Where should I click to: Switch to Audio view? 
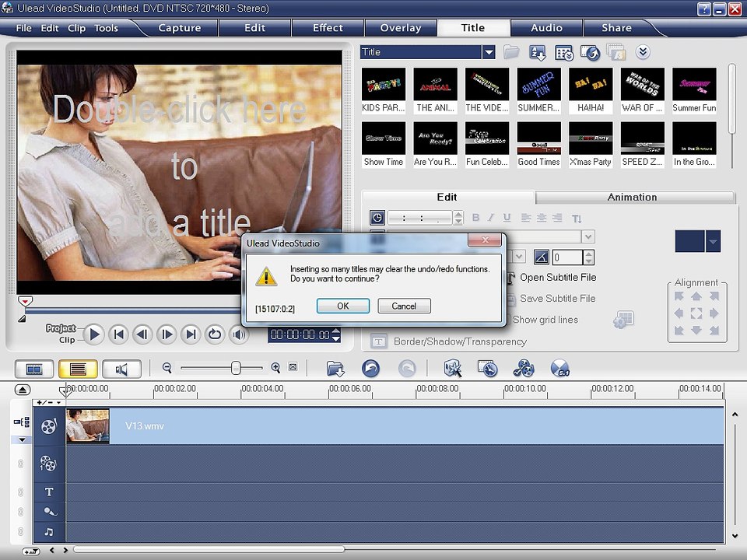coord(121,369)
